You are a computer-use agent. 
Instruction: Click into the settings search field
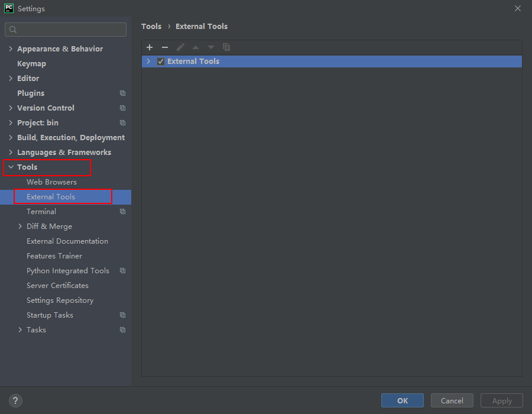66,30
